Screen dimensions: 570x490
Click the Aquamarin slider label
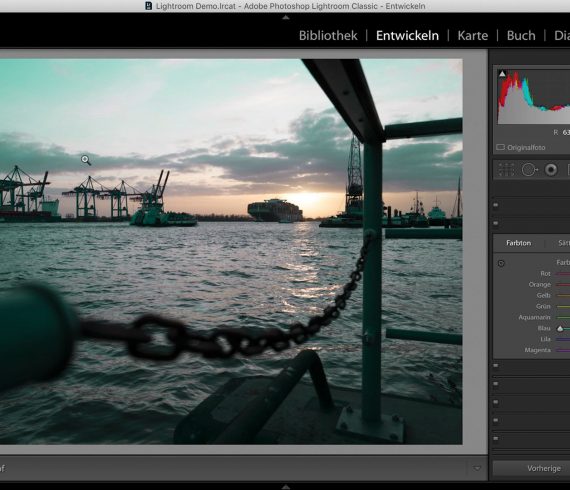(x=534, y=317)
